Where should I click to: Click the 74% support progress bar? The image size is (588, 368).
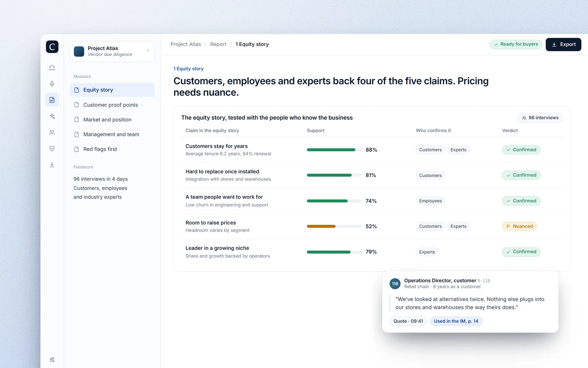pos(334,201)
